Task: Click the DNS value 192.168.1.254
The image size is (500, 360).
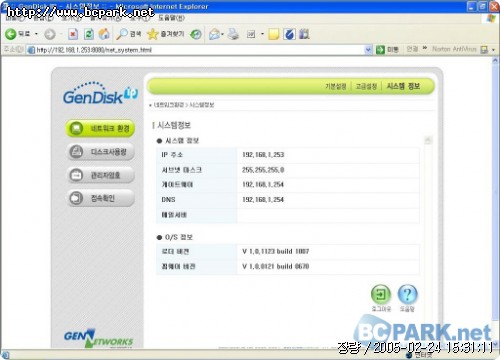Action: click(263, 200)
